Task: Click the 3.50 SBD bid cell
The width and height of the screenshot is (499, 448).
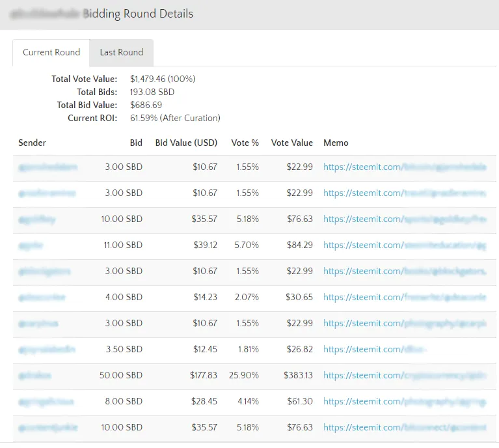Action: [x=124, y=349]
